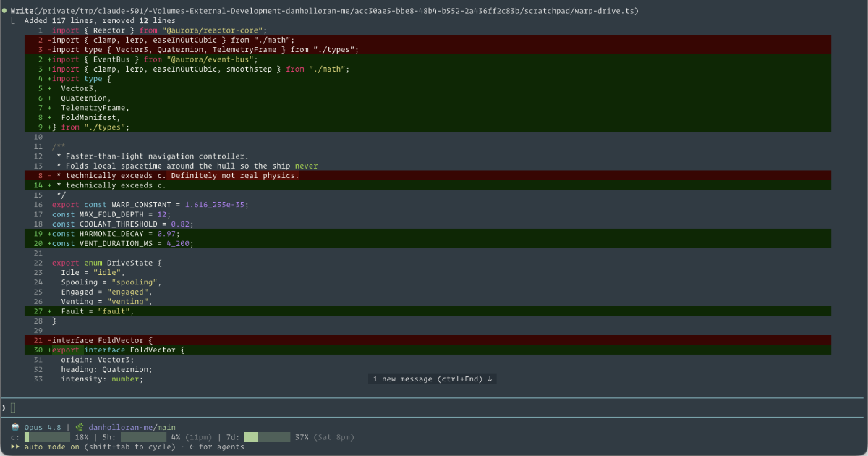Click the 'Idle = "idle",' enum entry
Image resolution: width=868 pixels, height=456 pixels.
pos(93,272)
